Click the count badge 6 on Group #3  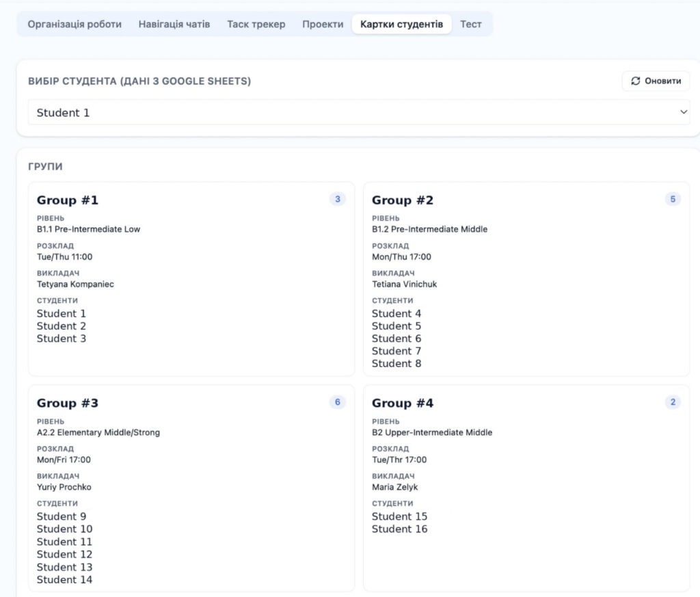(x=338, y=402)
